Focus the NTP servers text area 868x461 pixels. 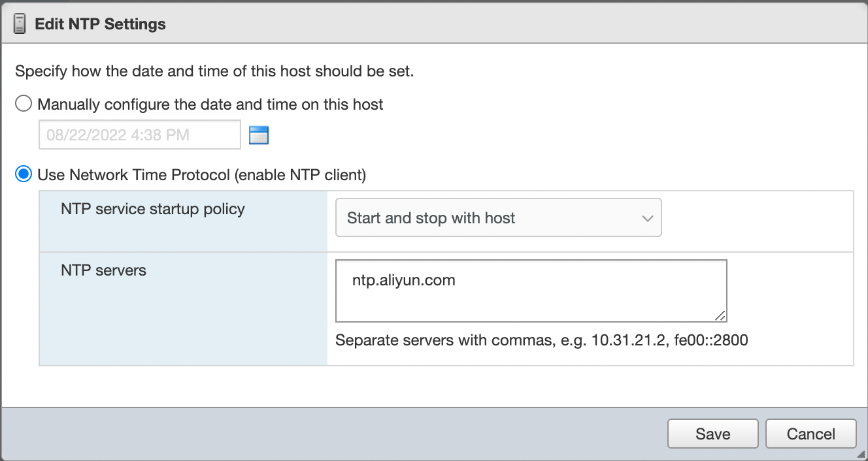(531, 300)
